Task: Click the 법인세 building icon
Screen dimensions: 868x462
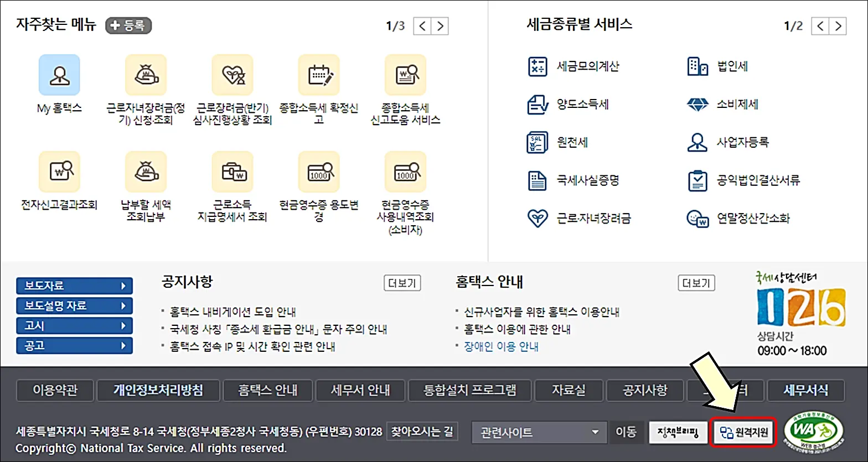Action: coord(697,66)
